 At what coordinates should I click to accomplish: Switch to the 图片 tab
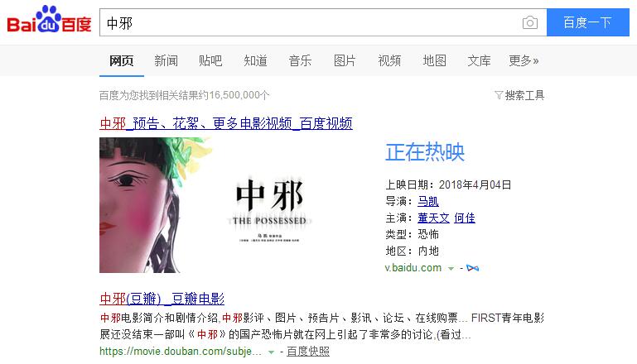(x=345, y=60)
